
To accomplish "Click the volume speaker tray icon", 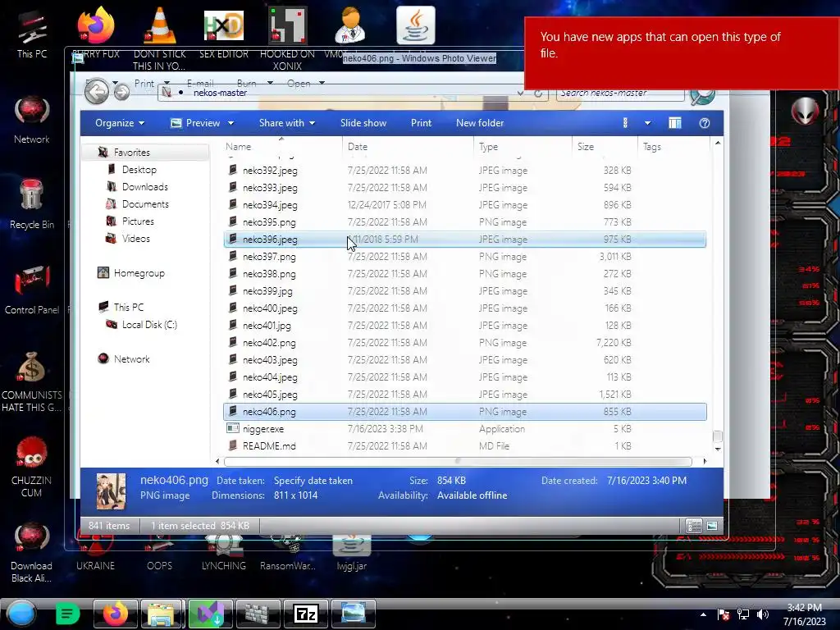I will coord(763,614).
